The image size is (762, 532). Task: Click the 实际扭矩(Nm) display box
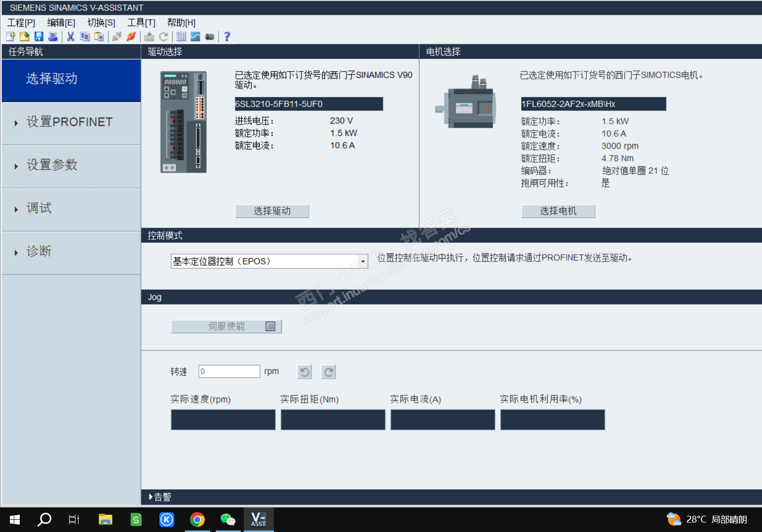pos(333,419)
